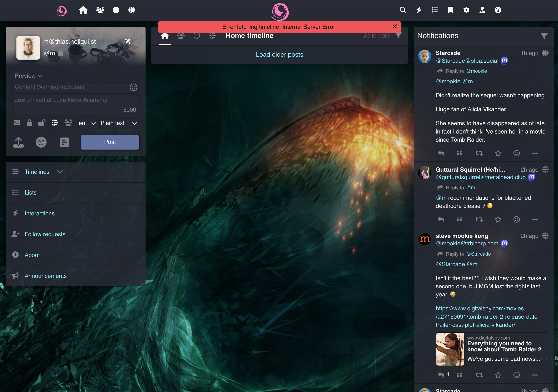Click the @mookie mention in Starcade's reply header
This screenshot has height=392, width=558.
pos(476,71)
